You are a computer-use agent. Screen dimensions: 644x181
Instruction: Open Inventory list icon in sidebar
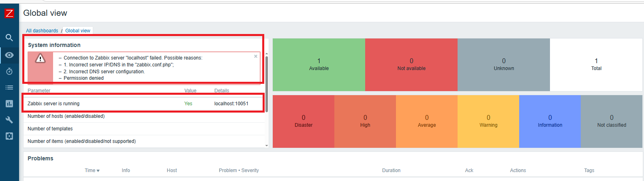coord(9,87)
